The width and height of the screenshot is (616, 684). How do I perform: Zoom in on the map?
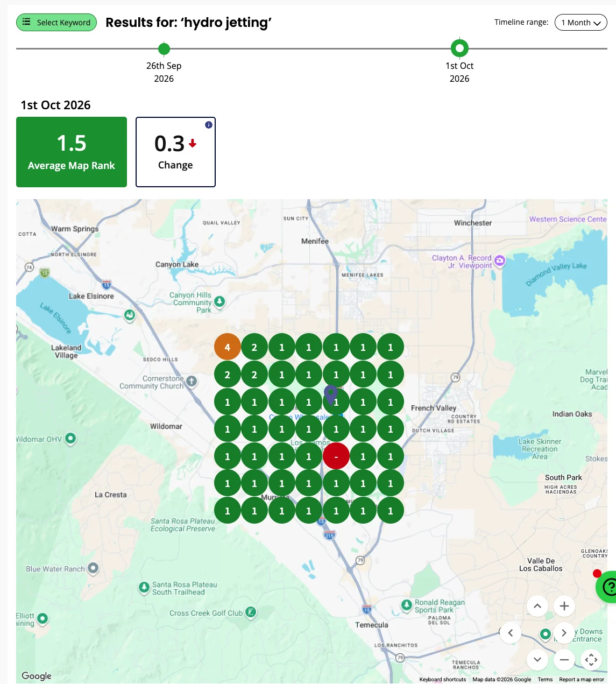click(x=564, y=606)
